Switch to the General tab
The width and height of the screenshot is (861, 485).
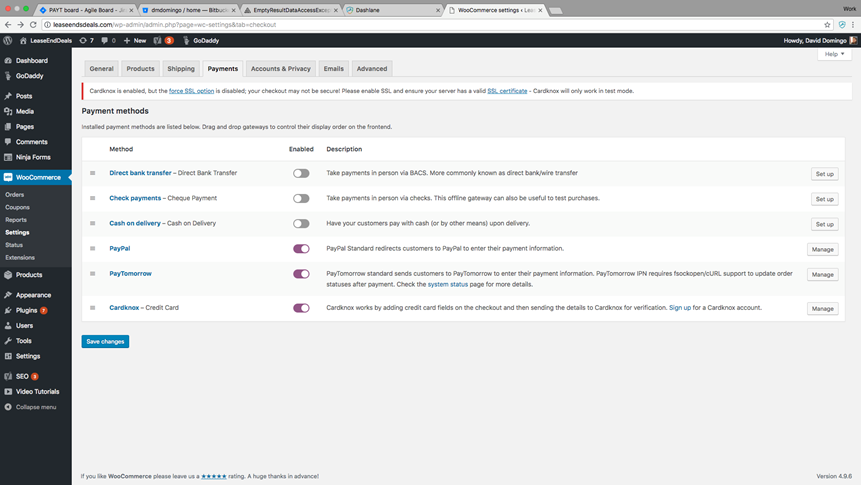102,69
